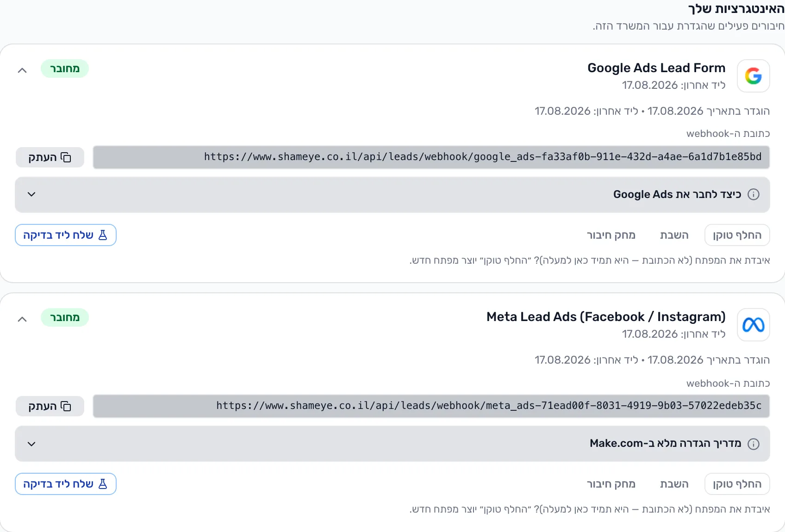Click the 'Google Ads Lead Form' title
Screen dimensions: 785x532
(x=656, y=68)
